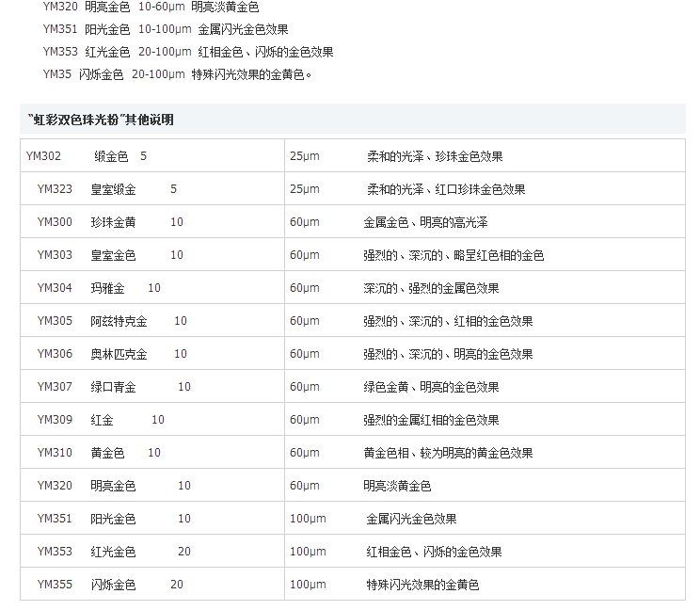Click the YM35 闪烁金色 line above table
Screen dimensions: 700x610
(x=177, y=74)
